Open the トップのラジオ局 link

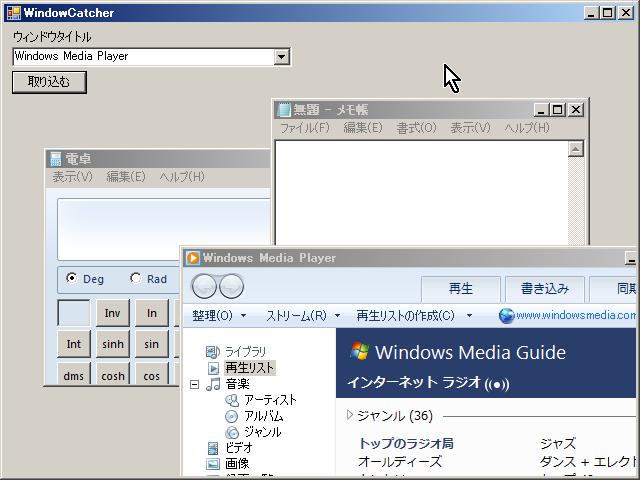point(406,444)
